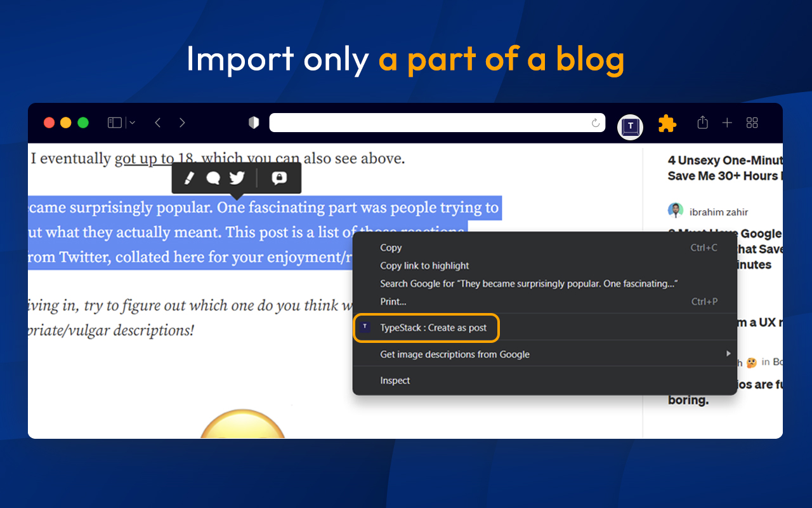812x508 pixels.
Task: Go forward with the right arrow
Action: pos(182,123)
